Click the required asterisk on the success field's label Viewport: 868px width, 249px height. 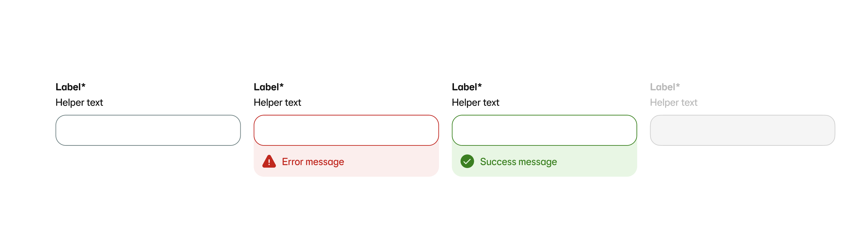pos(480,86)
